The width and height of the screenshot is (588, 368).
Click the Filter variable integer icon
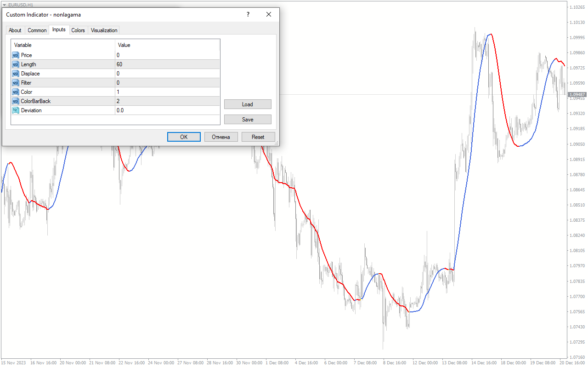16,83
